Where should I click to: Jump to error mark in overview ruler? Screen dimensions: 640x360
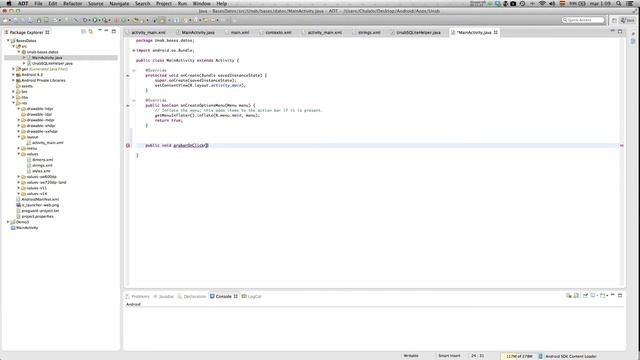pyautogui.click(x=622, y=145)
